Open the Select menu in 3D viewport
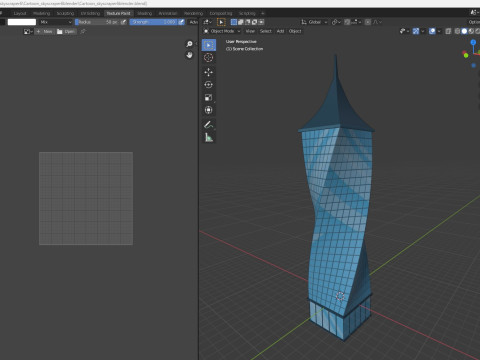The width and height of the screenshot is (480, 360). coord(266,31)
